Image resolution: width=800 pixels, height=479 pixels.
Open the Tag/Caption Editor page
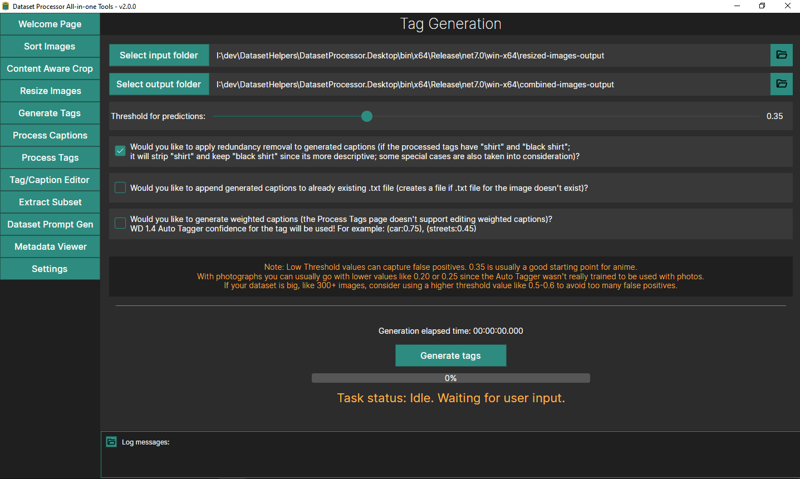coord(50,180)
